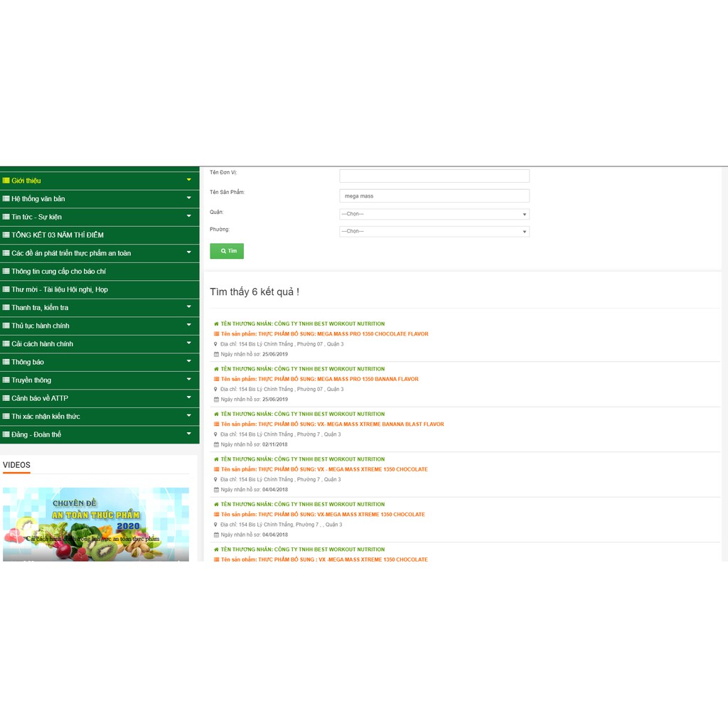Click the list icon beside Giới thiệu
Screen dimensions: 728x728
6,181
